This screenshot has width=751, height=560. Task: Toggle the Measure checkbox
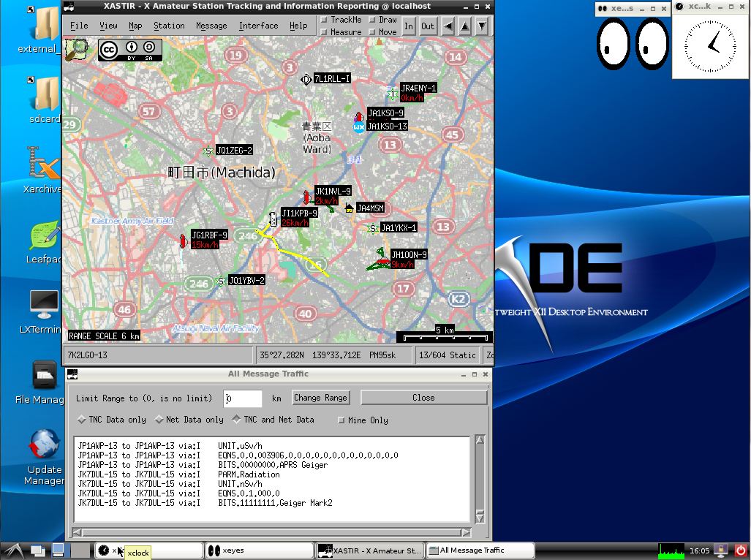point(325,32)
